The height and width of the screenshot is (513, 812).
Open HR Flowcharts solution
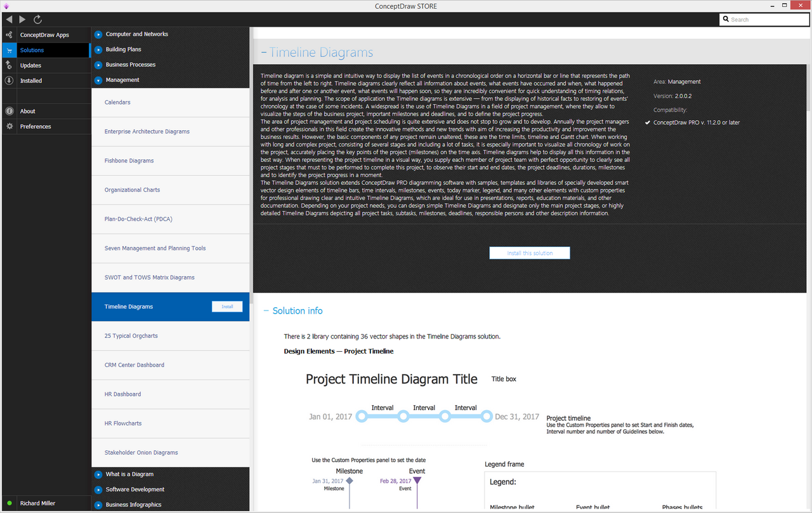click(x=171, y=423)
